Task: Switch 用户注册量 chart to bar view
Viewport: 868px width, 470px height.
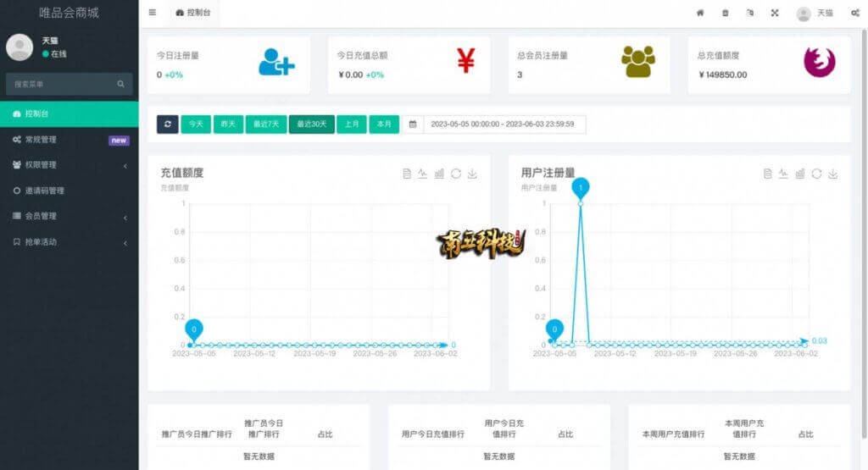Action: coord(799,174)
